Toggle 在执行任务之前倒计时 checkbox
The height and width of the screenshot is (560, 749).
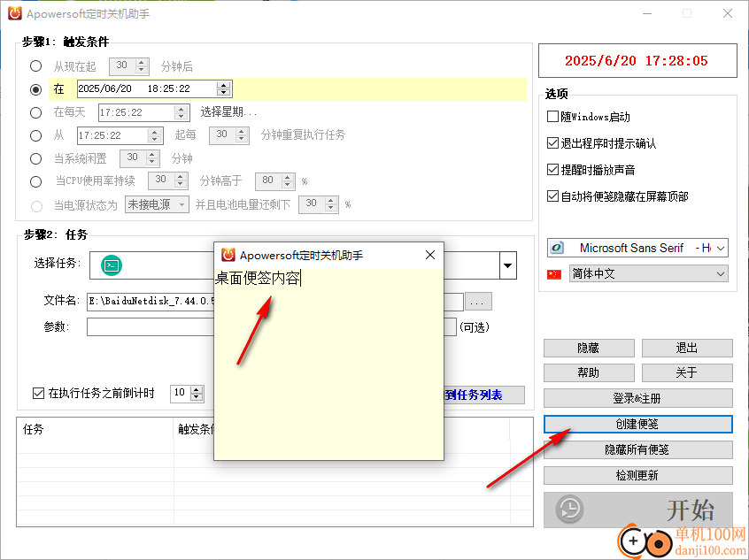pyautogui.click(x=38, y=394)
